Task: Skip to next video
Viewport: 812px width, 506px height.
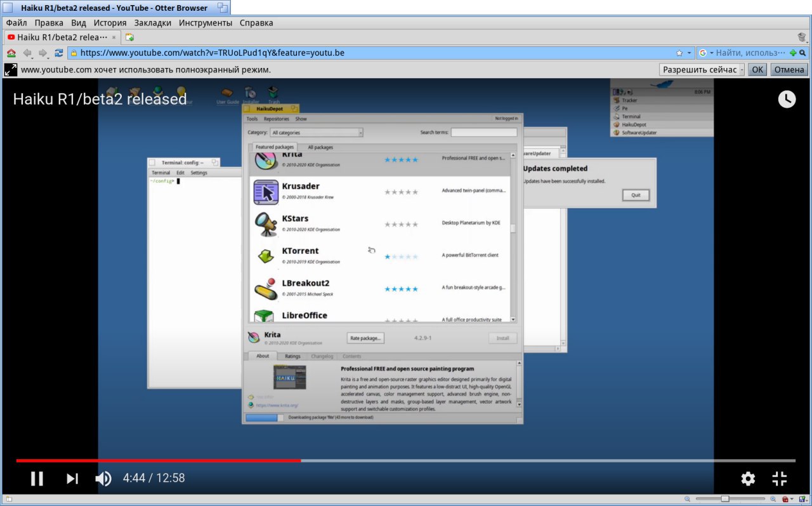Action: [72, 479]
